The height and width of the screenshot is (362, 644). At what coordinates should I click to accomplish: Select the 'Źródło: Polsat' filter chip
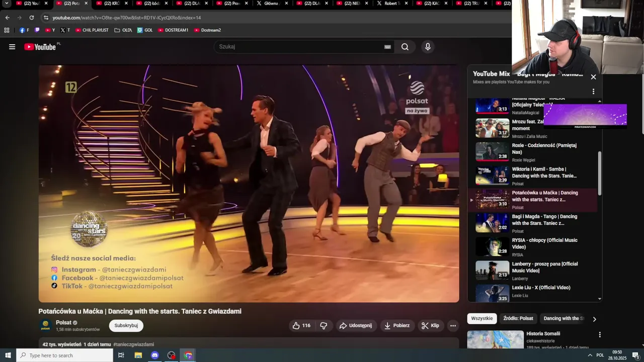point(518,319)
